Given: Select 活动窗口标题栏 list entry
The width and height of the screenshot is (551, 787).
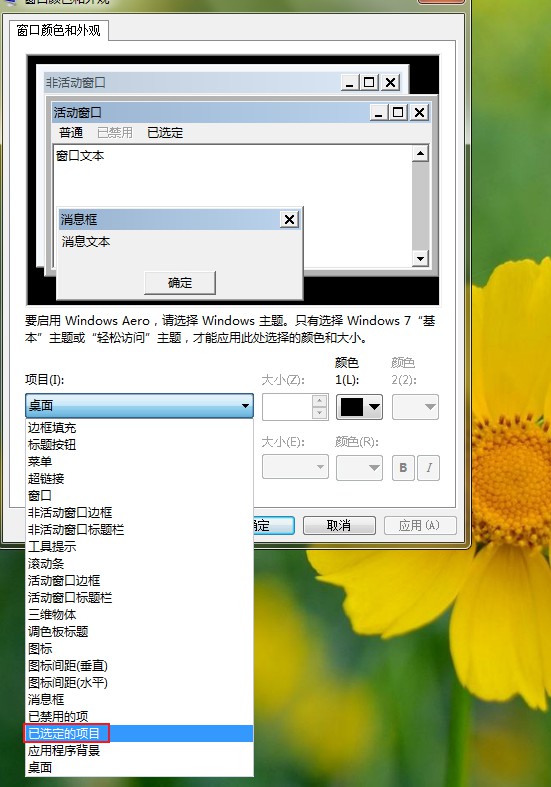Looking at the screenshot, I should click(139, 598).
